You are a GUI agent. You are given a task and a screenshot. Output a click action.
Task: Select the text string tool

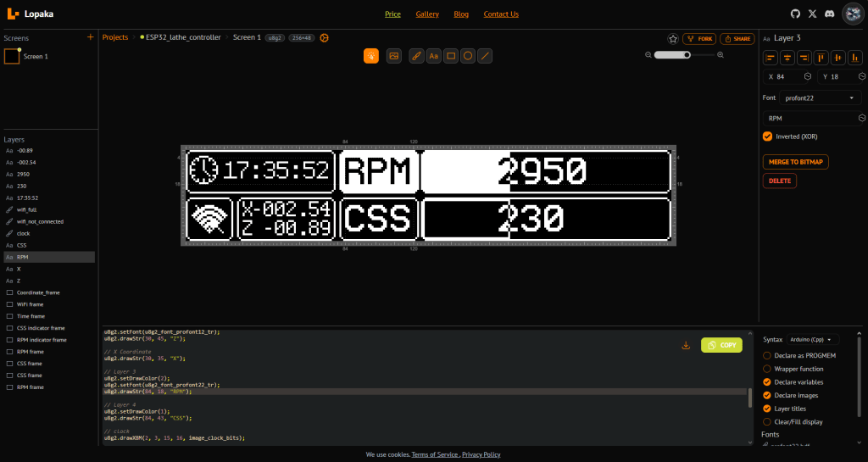pos(433,56)
